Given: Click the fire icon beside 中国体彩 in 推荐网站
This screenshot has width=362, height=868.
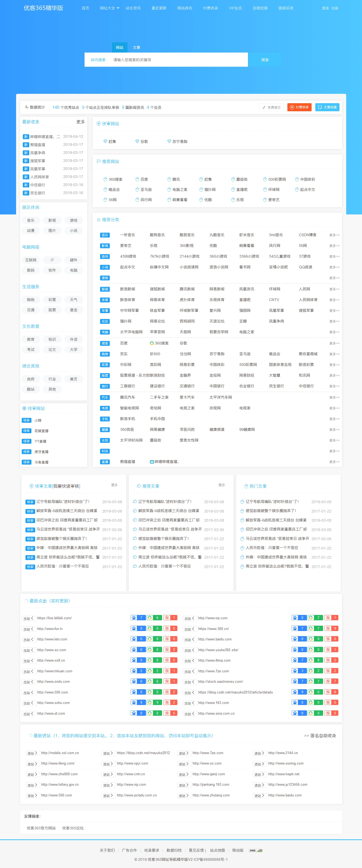Looking at the screenshot, I should pos(297,179).
